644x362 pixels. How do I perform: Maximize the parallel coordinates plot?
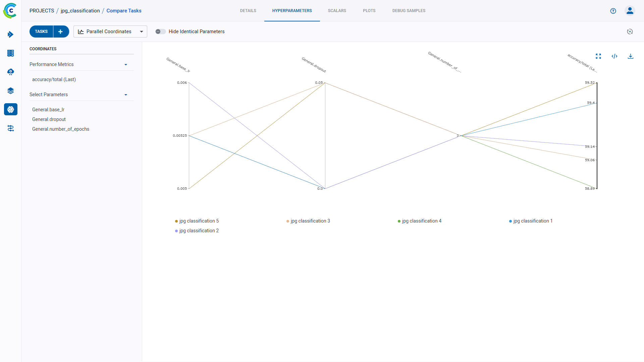(598, 56)
